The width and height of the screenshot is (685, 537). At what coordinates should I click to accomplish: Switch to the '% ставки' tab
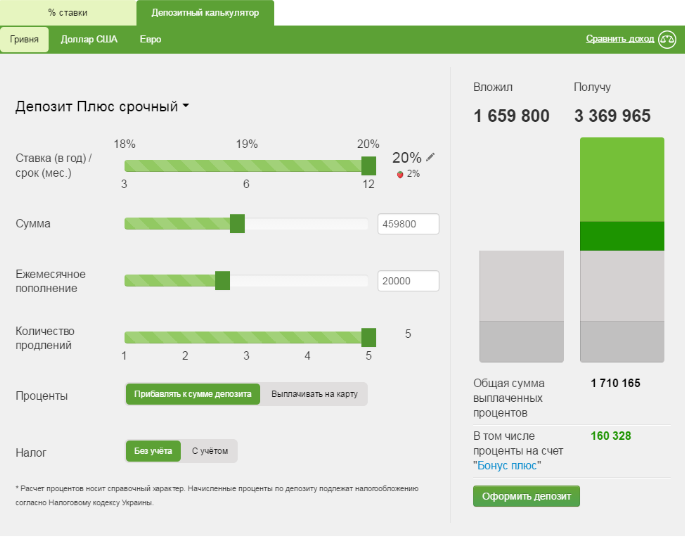tap(68, 13)
